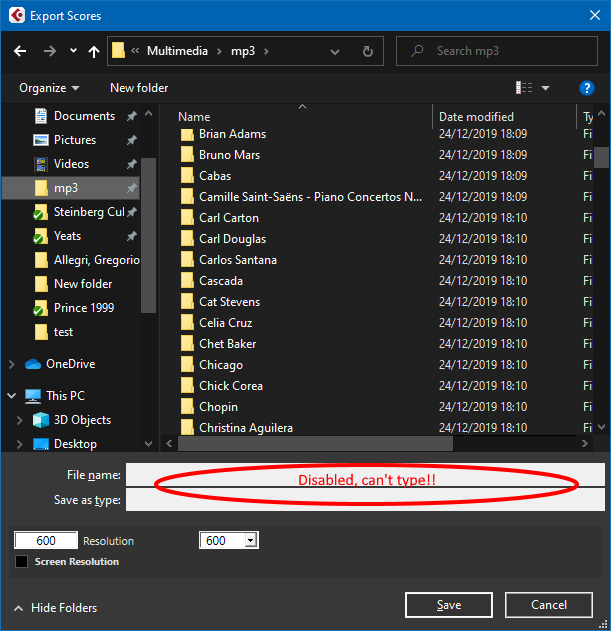611x631 pixels.
Task: Click the Chicago folder icon
Action: pos(187,365)
